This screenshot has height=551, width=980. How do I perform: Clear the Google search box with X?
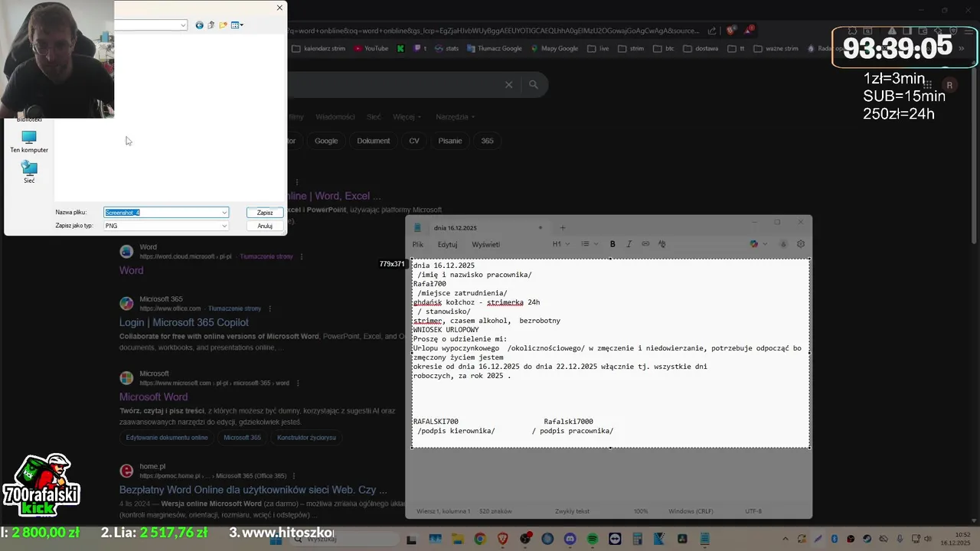pos(508,85)
